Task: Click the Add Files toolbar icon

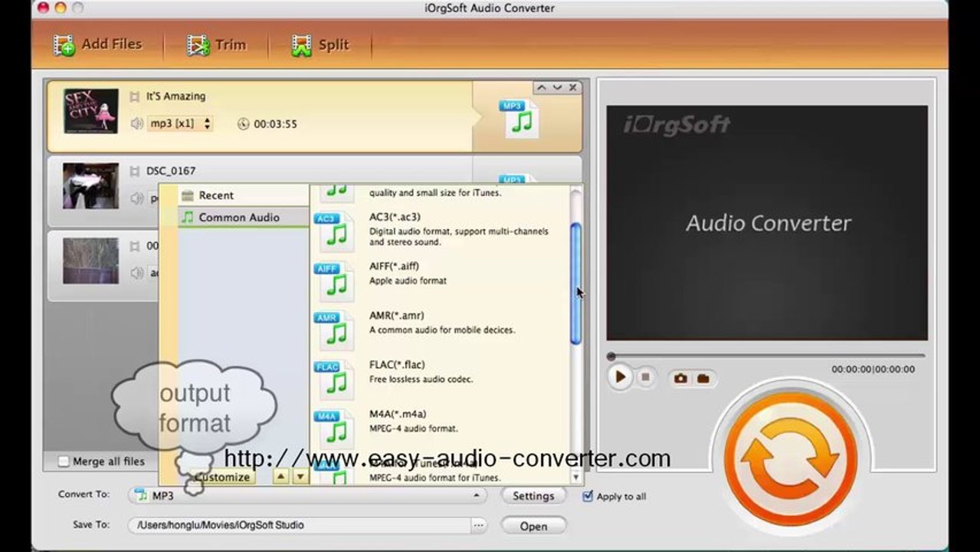Action: (64, 45)
